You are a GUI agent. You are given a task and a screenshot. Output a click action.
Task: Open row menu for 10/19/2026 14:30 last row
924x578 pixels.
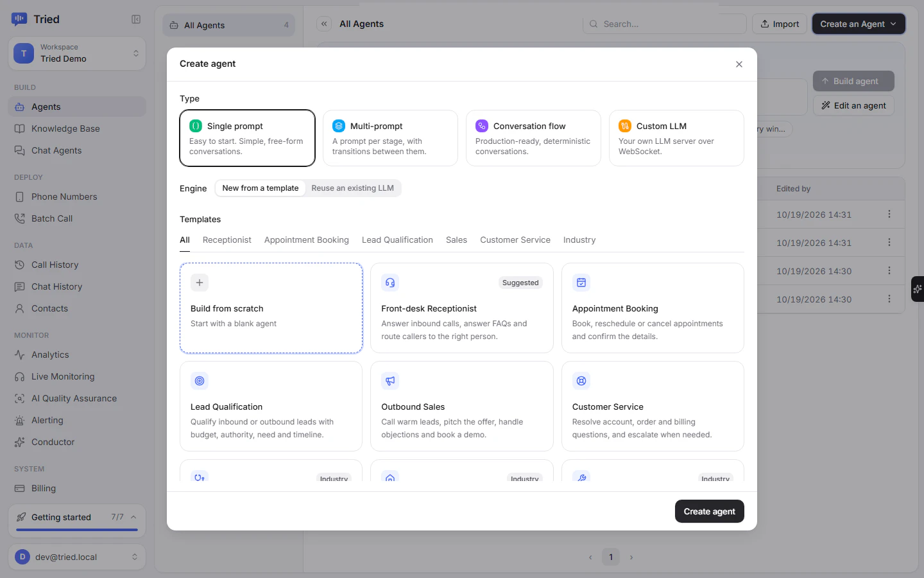click(889, 299)
